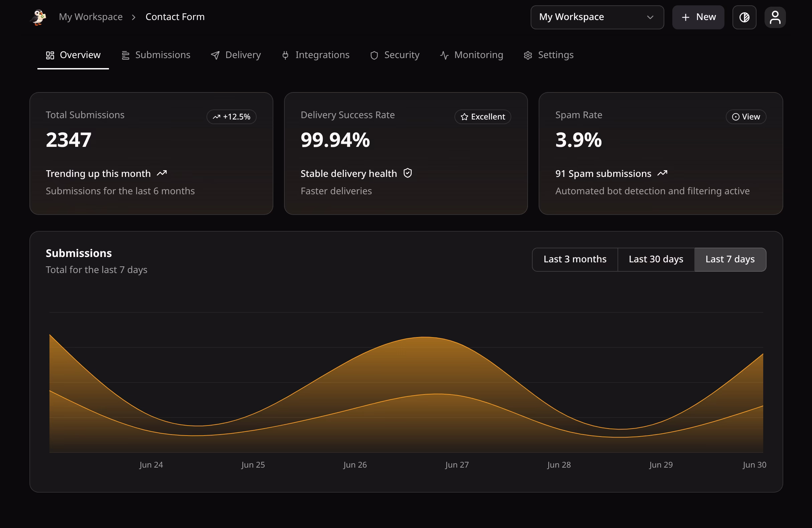Viewport: 812px width, 528px height.
Task: Click the trending arrow next to Trending up this month
Action: [162, 173]
